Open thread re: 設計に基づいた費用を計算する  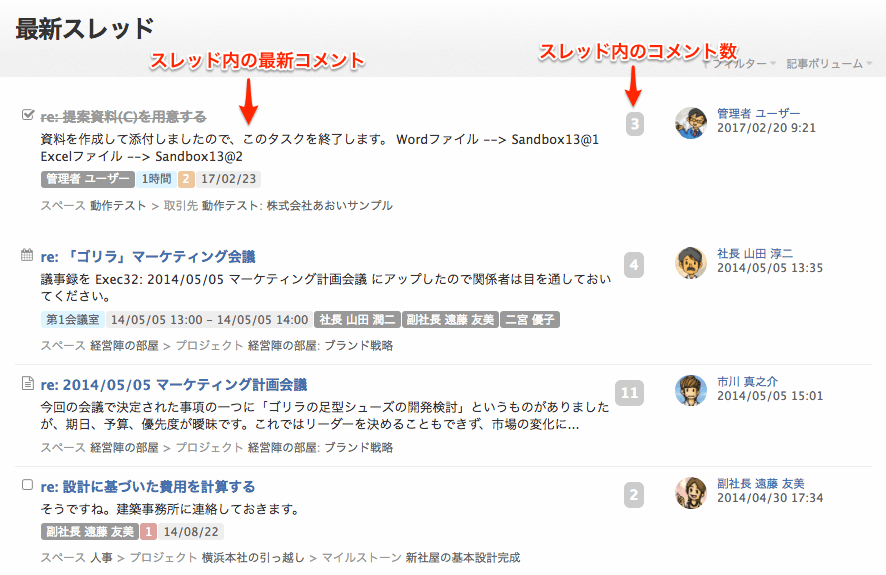coord(147,487)
